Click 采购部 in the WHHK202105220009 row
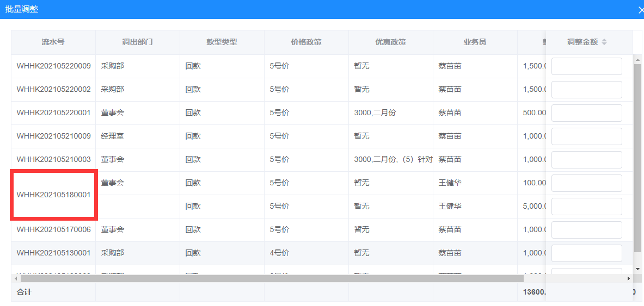The width and height of the screenshot is (644, 306). coord(112,66)
